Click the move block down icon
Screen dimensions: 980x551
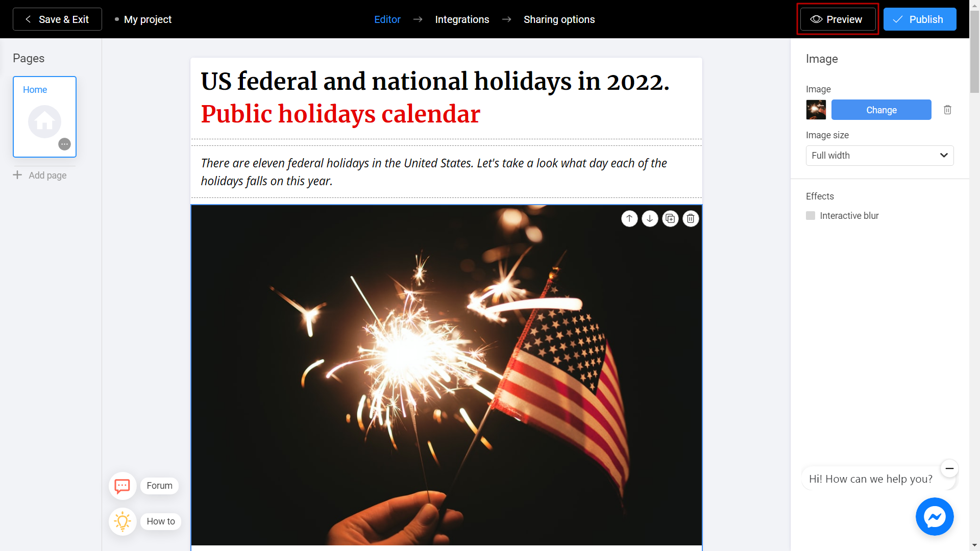point(649,219)
